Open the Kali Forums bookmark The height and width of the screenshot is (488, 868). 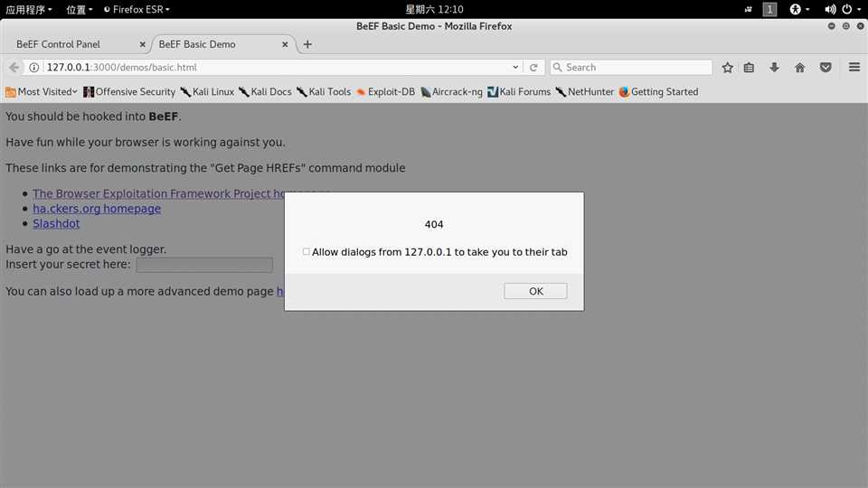[x=519, y=92]
